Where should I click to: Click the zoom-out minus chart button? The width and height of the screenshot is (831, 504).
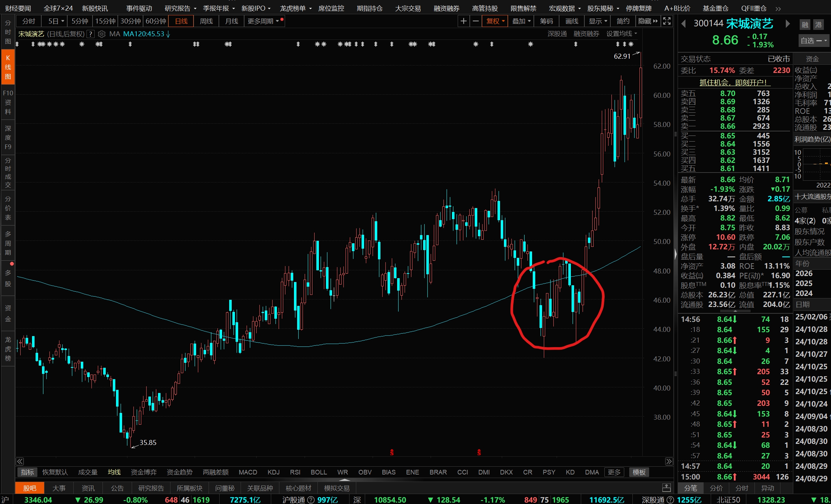point(475,21)
